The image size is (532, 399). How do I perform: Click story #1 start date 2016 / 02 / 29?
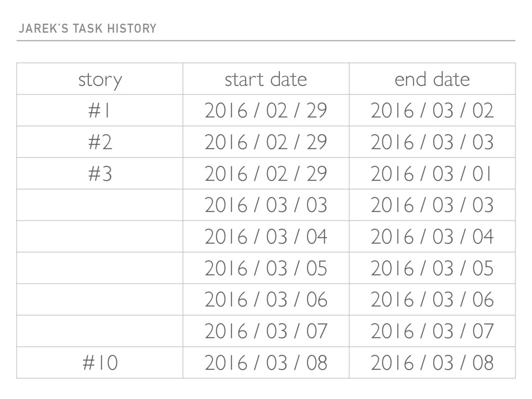coord(266,110)
